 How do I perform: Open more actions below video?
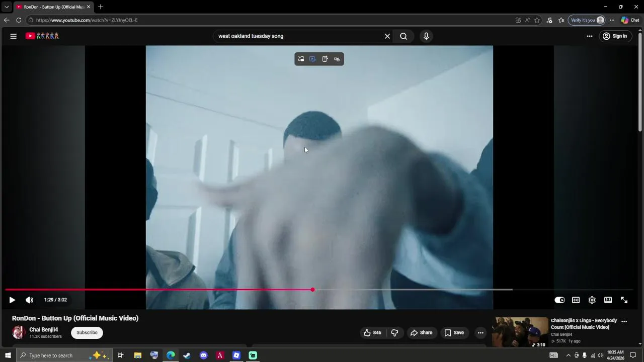(480, 332)
